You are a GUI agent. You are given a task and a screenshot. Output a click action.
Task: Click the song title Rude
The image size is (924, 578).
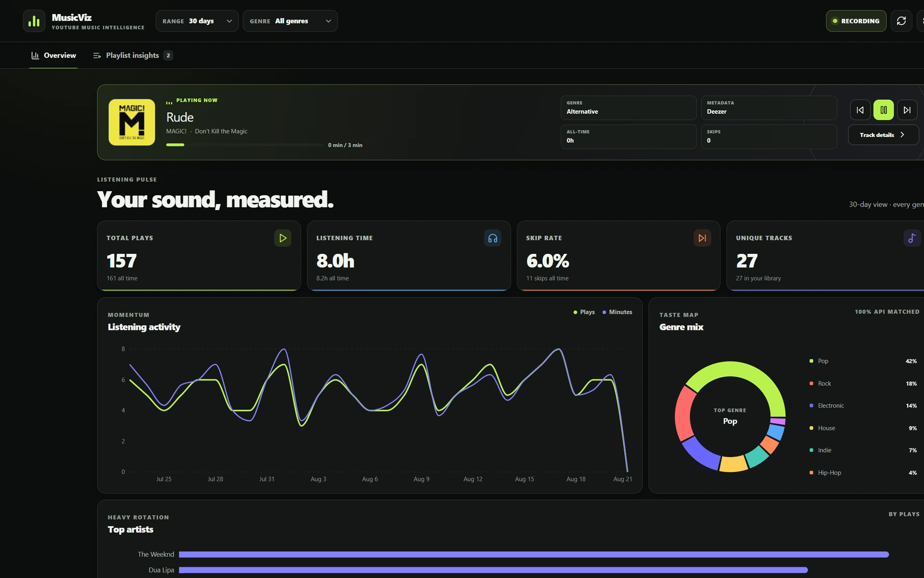point(180,117)
